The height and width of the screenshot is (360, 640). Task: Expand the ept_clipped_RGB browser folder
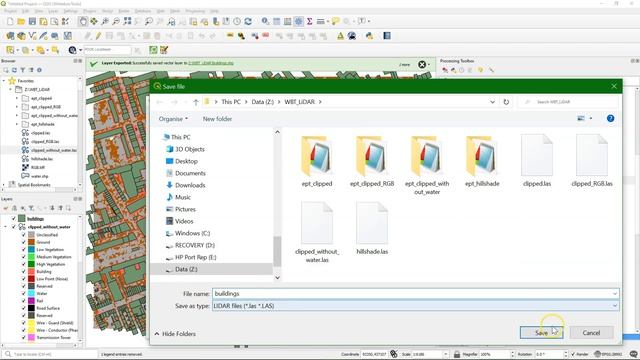17,107
